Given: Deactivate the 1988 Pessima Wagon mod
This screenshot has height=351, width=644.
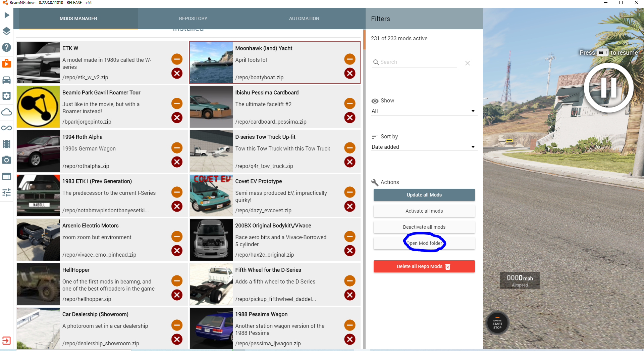Looking at the screenshot, I should click(350, 325).
